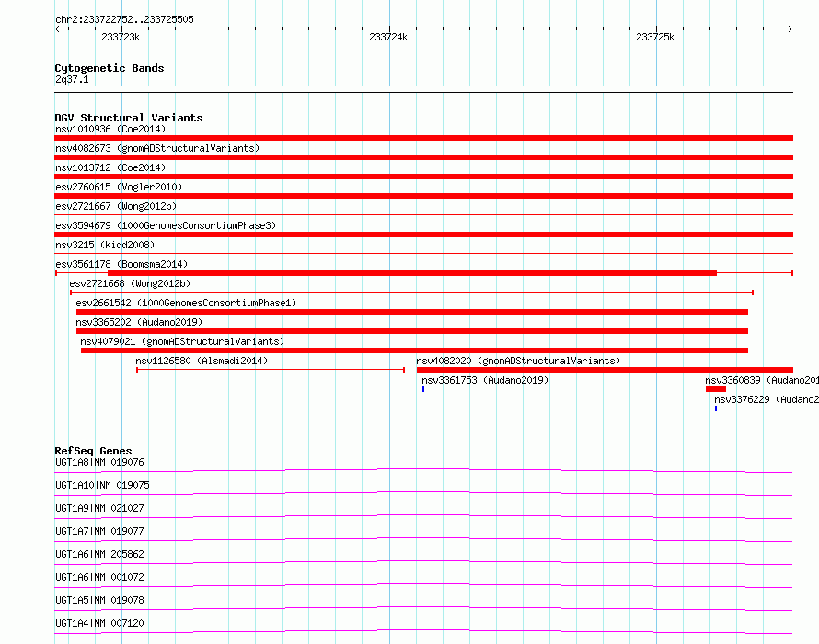This screenshot has height=644, width=819.
Task: Open gene UGT1A5|NM_019078
Action: [x=99, y=600]
